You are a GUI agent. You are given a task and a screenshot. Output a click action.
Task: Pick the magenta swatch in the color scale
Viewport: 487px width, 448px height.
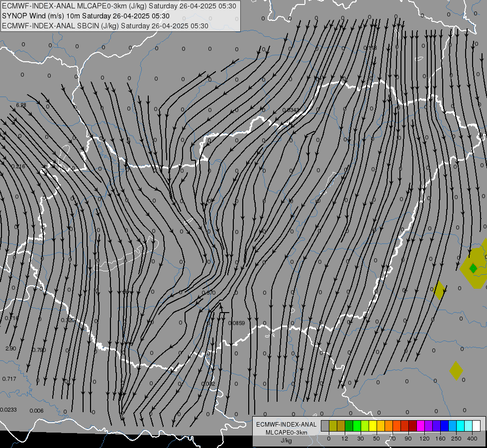pyautogui.click(x=421, y=426)
